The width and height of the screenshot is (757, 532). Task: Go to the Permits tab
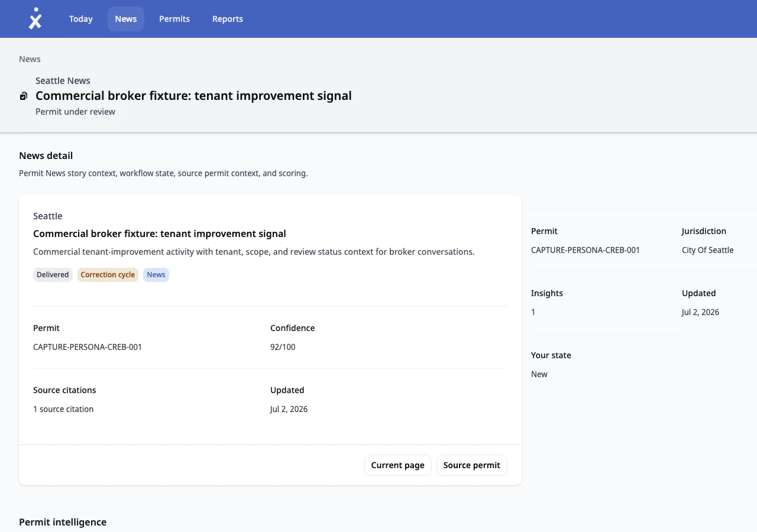tap(174, 19)
